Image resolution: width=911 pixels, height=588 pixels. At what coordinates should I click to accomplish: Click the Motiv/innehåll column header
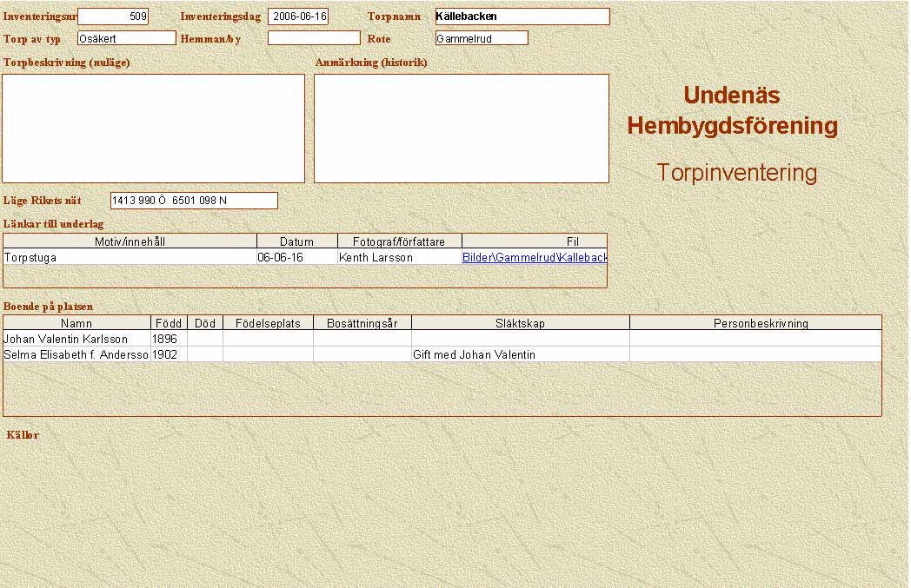[x=130, y=241]
